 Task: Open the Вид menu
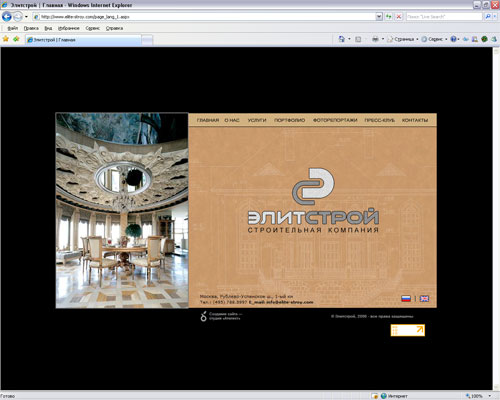[48, 28]
